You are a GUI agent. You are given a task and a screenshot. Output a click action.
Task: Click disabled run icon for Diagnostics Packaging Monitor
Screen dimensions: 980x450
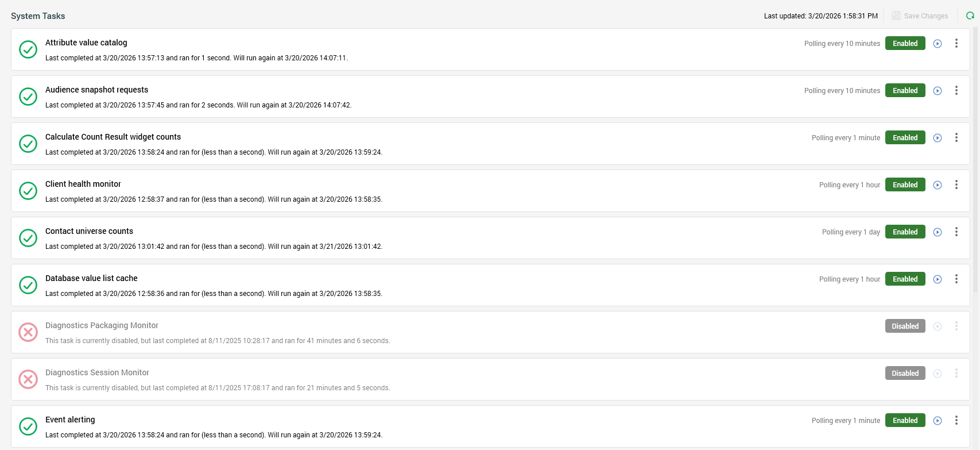(938, 326)
